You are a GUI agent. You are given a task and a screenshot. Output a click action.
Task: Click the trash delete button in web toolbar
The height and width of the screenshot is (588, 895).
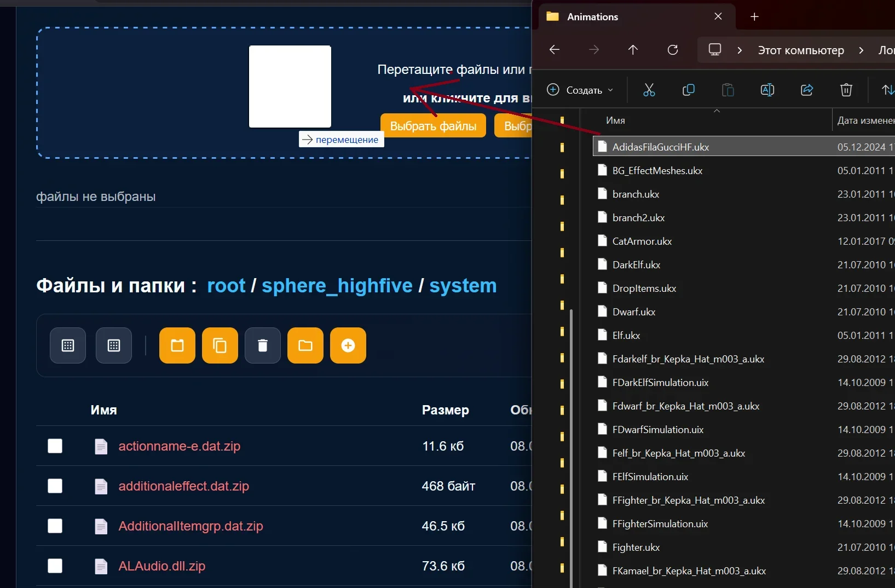[263, 345]
